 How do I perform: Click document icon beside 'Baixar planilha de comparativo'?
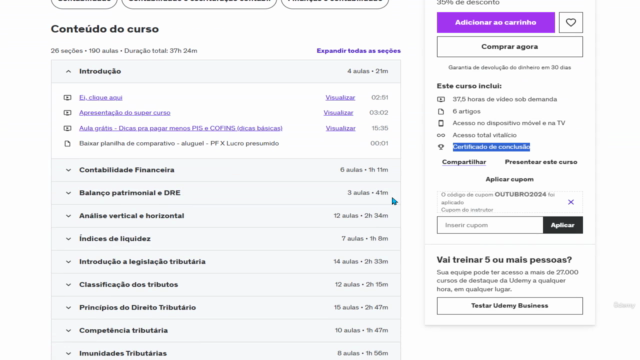67,143
